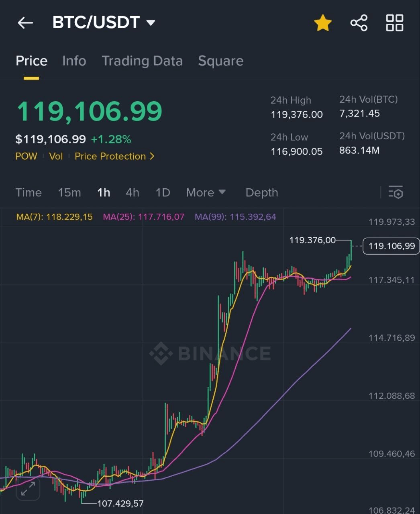Tap the 24h Low value 116,900.05
This screenshot has width=420, height=514.
[297, 151]
